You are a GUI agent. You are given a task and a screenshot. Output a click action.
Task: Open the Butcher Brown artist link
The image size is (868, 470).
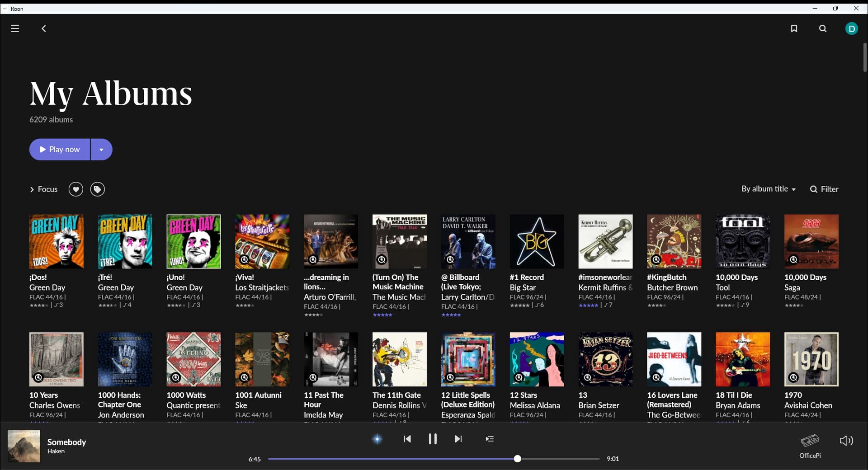672,287
